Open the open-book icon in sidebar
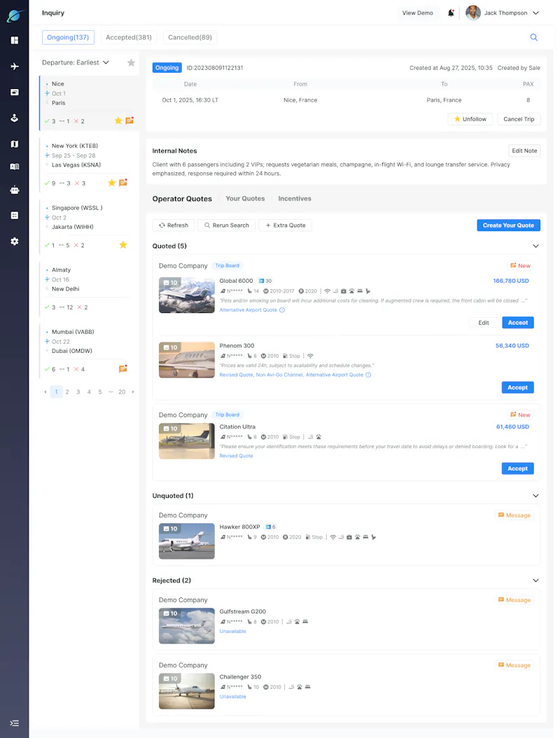 (x=15, y=167)
